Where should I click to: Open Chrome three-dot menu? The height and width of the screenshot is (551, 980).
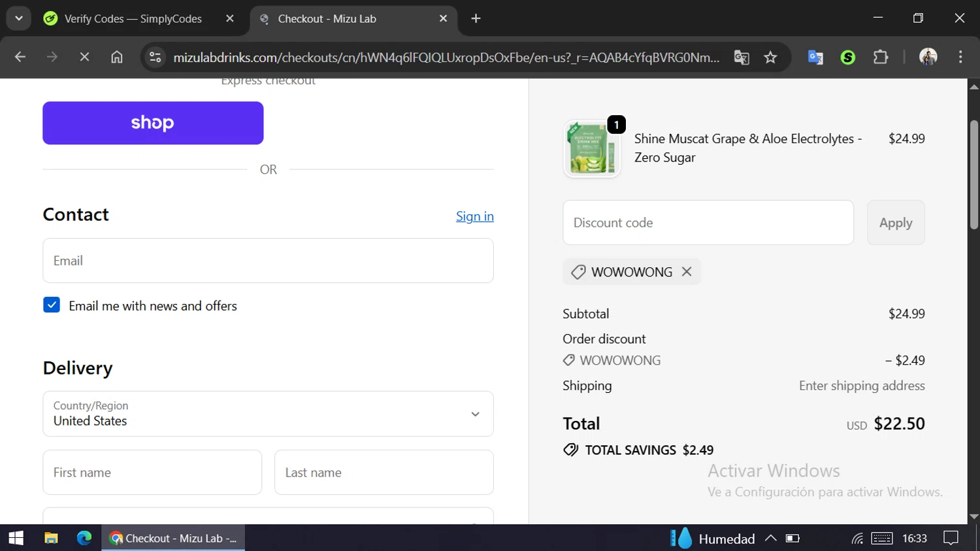coord(960,58)
